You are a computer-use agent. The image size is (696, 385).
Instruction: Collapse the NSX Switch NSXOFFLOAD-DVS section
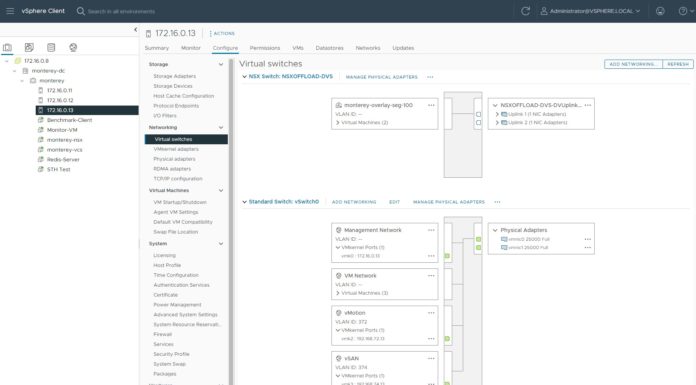(x=245, y=76)
